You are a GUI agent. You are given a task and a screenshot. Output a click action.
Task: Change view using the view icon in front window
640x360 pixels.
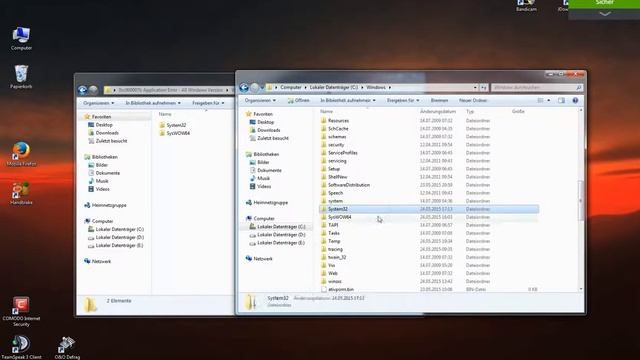point(540,100)
